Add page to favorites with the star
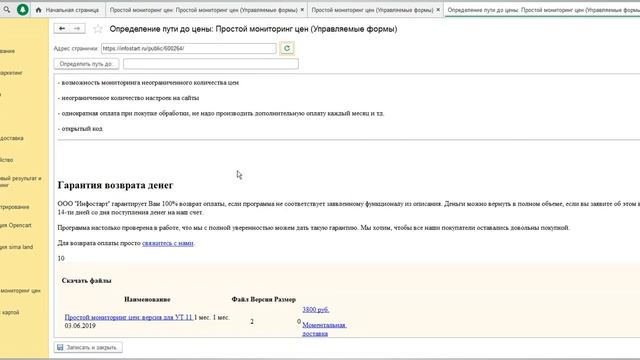The image size is (640, 360). [98, 29]
